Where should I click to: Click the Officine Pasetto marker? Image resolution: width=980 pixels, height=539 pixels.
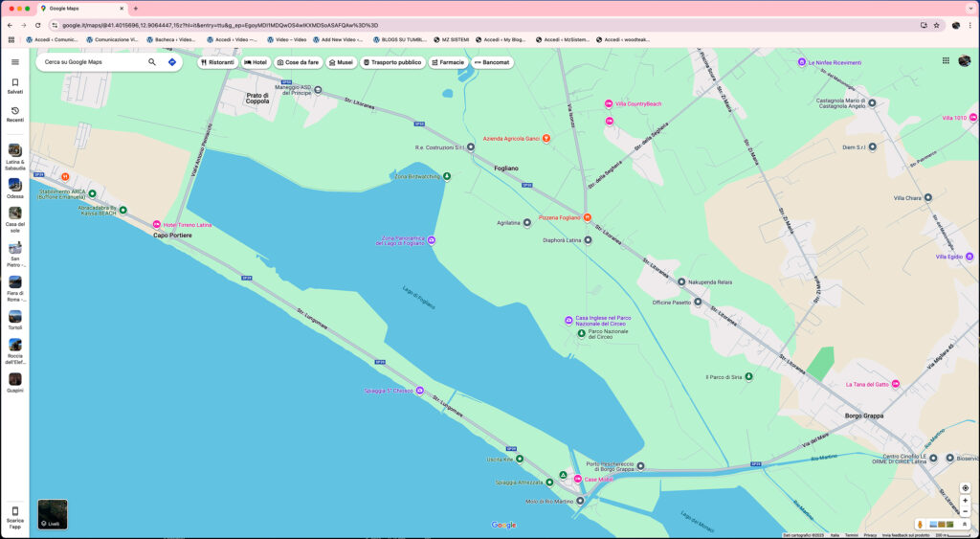(x=698, y=302)
